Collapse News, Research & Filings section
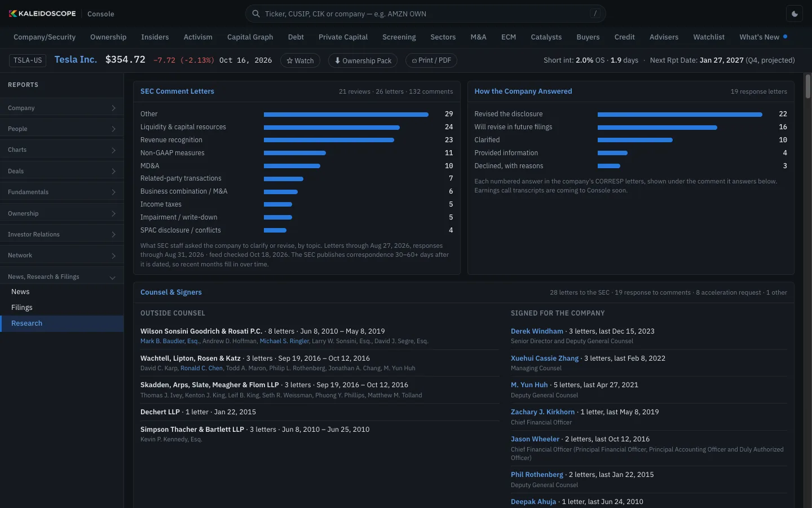Viewport: 812px width, 508px height. click(61, 277)
